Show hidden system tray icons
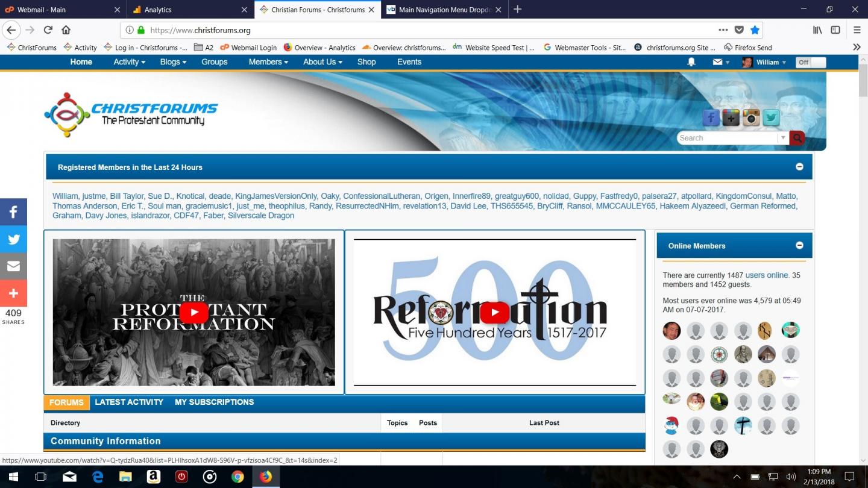 pyautogui.click(x=737, y=477)
